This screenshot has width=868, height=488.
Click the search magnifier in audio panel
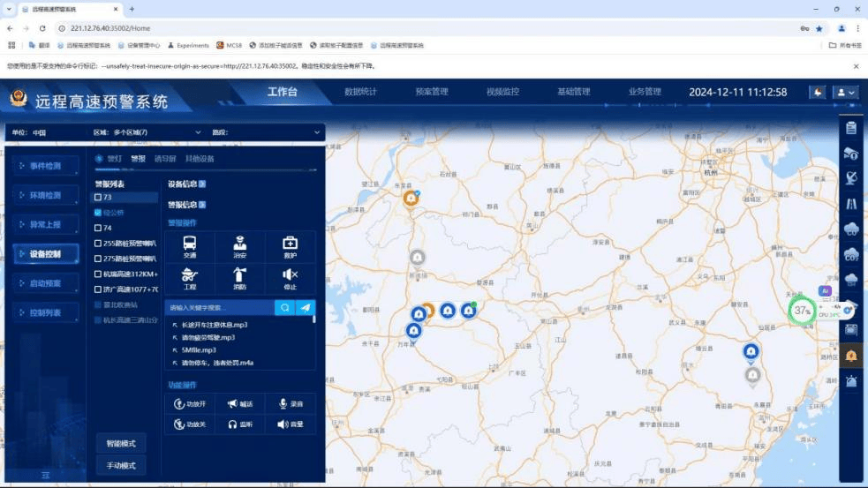284,308
